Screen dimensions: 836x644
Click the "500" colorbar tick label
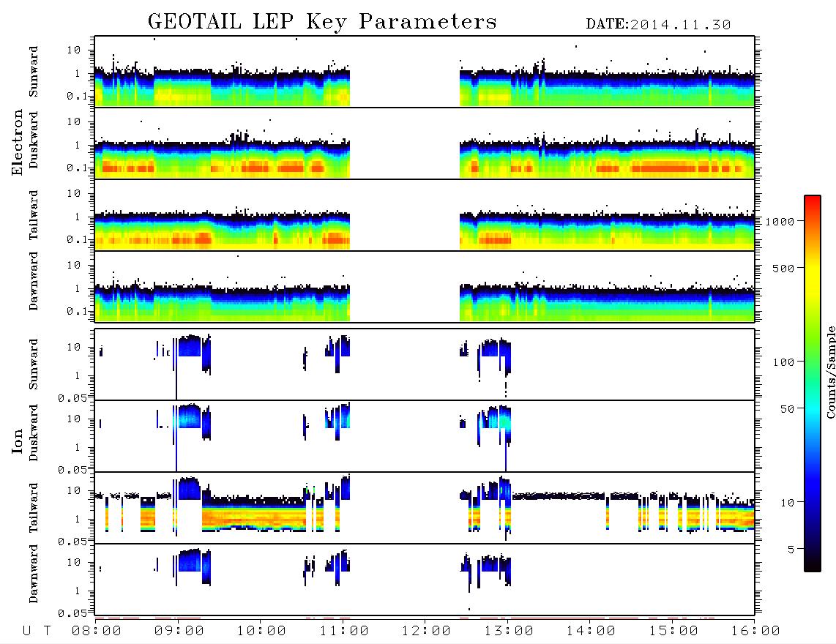pyautogui.click(x=783, y=269)
